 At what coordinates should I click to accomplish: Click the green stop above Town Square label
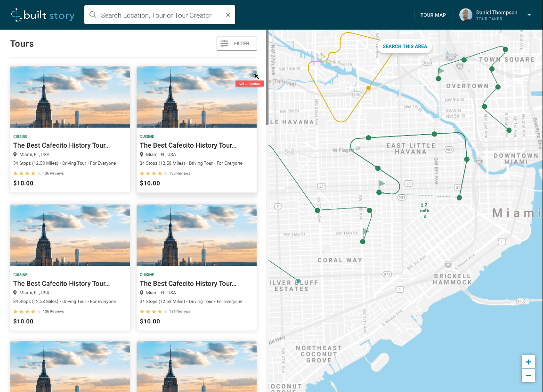(x=505, y=49)
